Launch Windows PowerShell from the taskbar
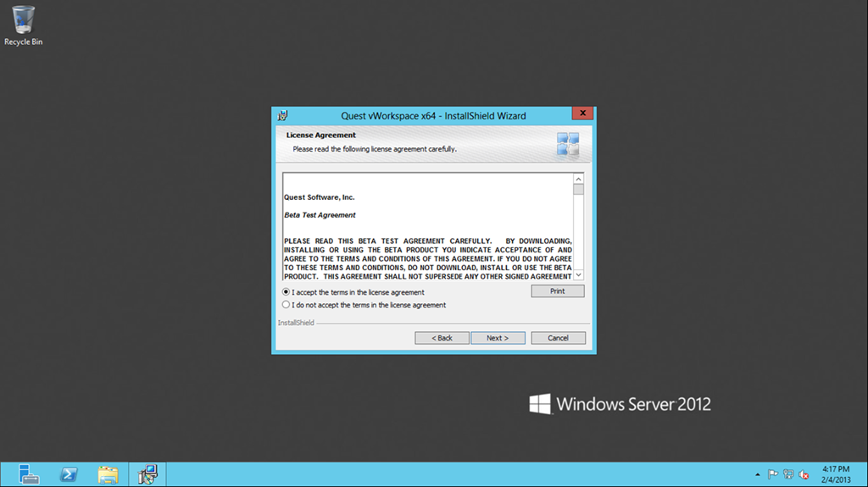Image resolution: width=868 pixels, height=487 pixels. click(x=69, y=474)
